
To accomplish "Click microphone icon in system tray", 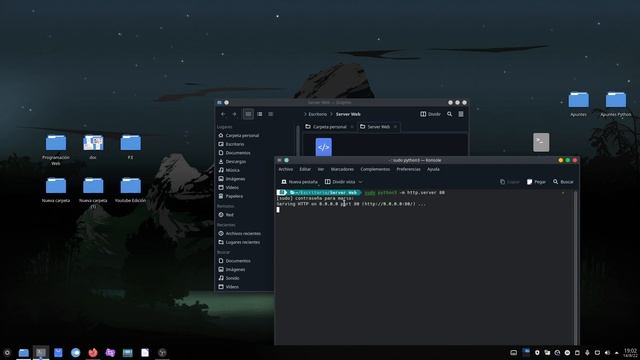I will tap(587, 353).
